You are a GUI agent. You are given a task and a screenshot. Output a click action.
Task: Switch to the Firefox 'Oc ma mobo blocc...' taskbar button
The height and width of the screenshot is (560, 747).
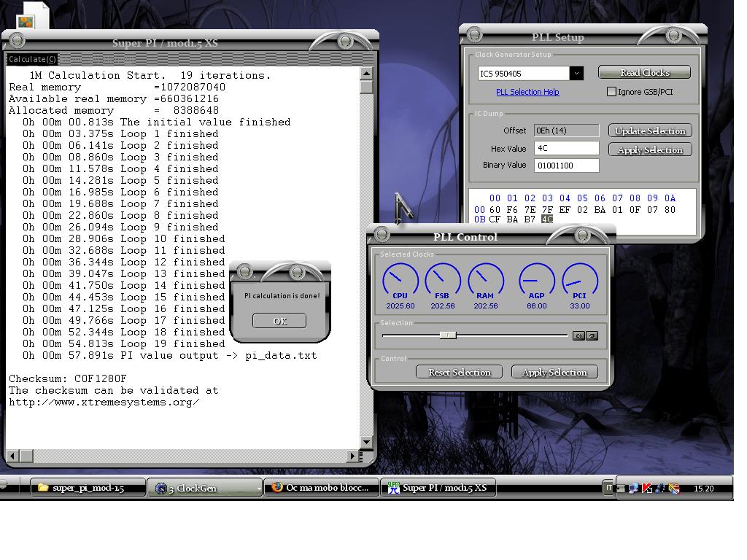pos(322,488)
